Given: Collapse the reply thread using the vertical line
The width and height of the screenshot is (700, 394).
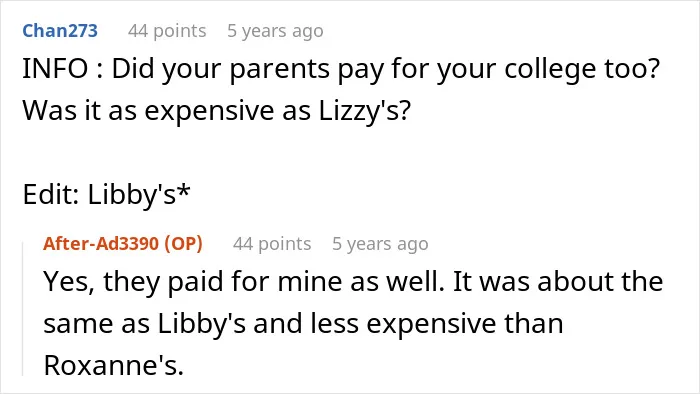Looking at the screenshot, I should coord(23,309).
